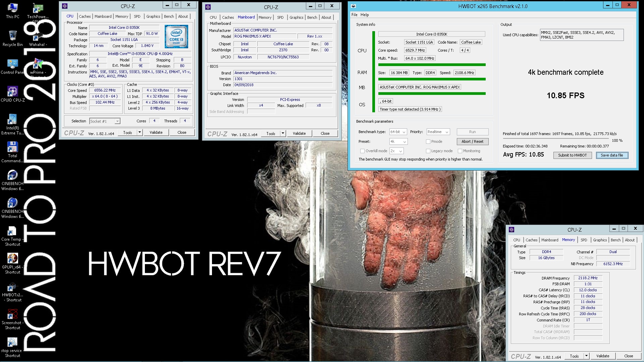Launch wPrime shortcut on desktop
This screenshot has width=644, height=362.
[x=38, y=66]
